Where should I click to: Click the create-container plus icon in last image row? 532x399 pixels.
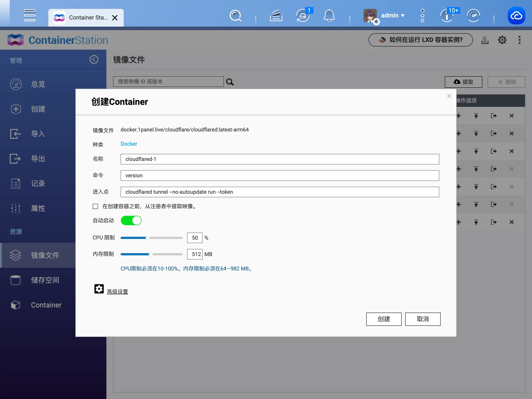pos(459,222)
